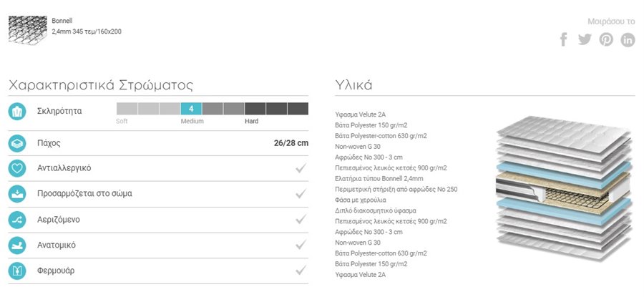The width and height of the screenshot is (644, 297).
Task: Click the first Soft hardness segment
Action: coord(127,109)
